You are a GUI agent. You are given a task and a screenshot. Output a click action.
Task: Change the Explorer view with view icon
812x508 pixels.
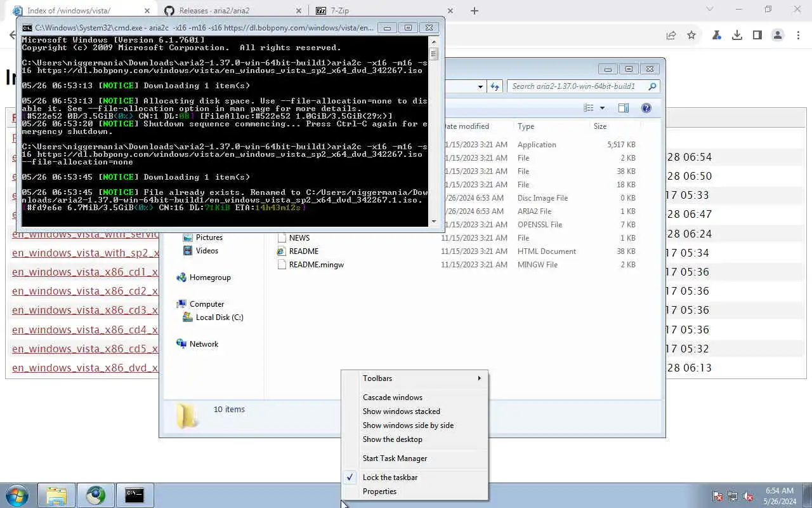[x=589, y=108]
